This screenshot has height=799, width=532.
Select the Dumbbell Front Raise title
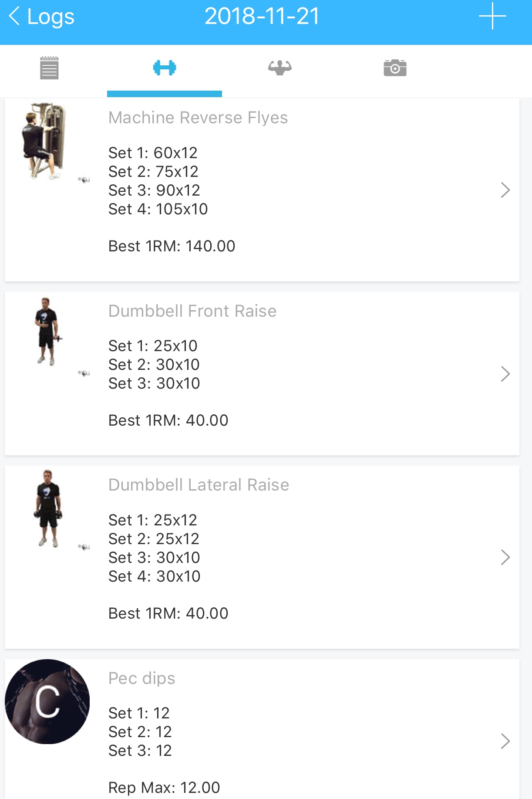192,311
